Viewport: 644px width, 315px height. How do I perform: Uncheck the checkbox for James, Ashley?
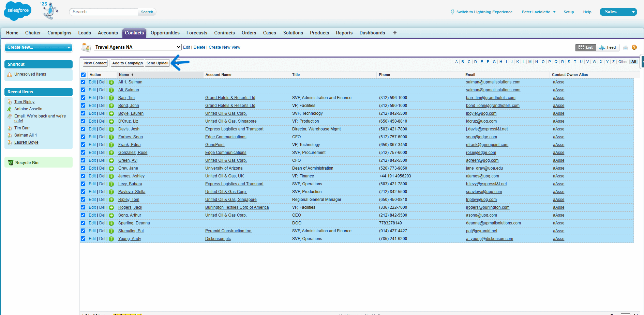click(83, 176)
